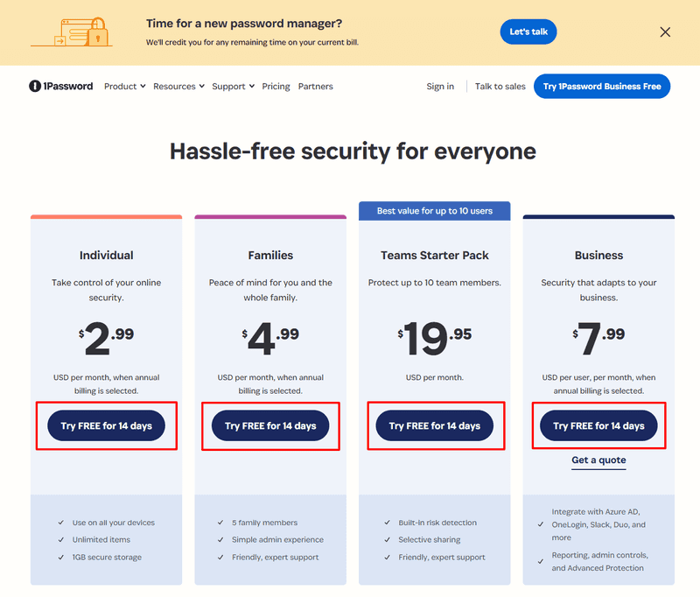Click the checkmark beside Built-in risk detection
Screen dimensions: 700x597
pyautogui.click(x=387, y=523)
